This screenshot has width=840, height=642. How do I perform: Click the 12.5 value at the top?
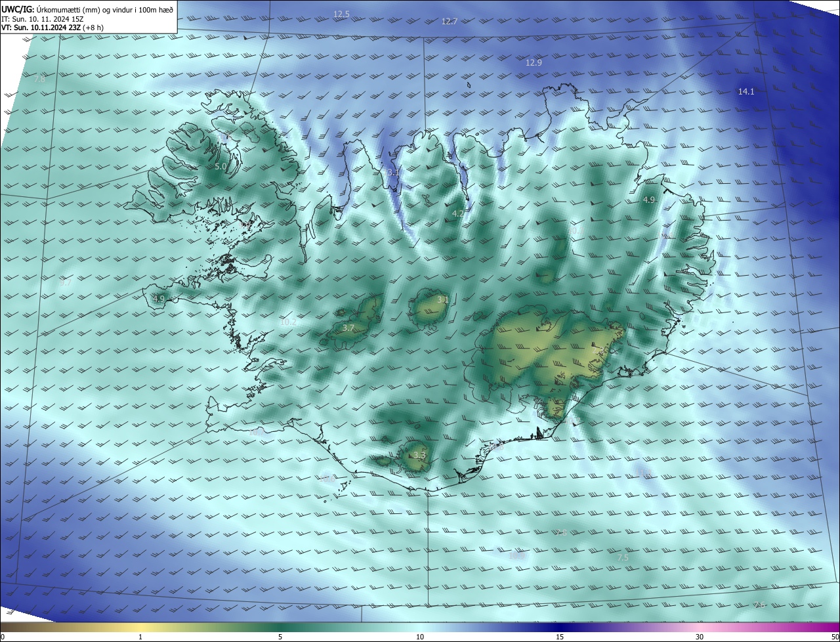pyautogui.click(x=341, y=14)
